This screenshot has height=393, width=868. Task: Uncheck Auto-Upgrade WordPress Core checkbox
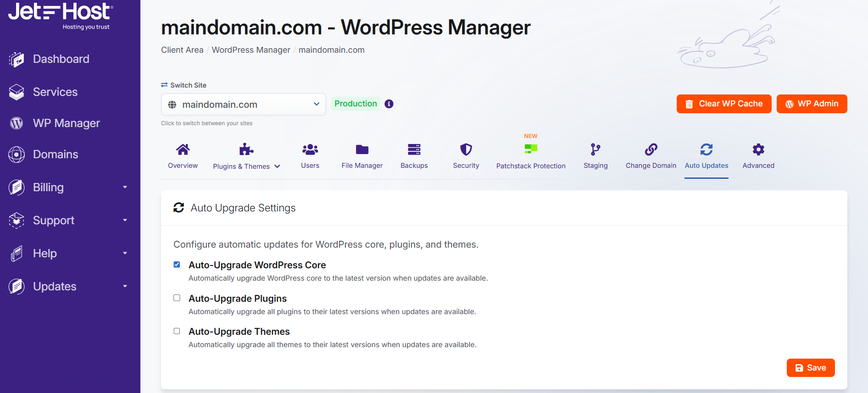(x=177, y=265)
